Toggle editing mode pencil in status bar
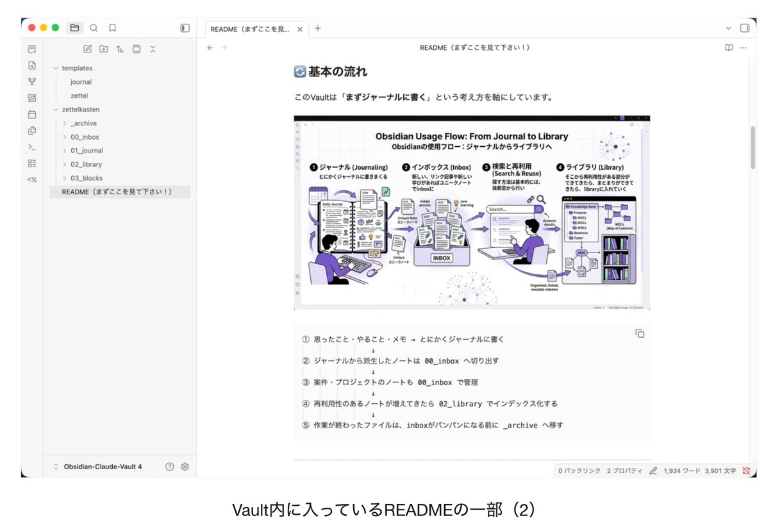 coord(653,470)
